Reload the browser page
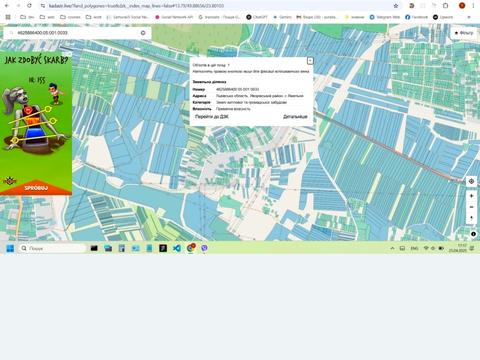 [29, 6]
